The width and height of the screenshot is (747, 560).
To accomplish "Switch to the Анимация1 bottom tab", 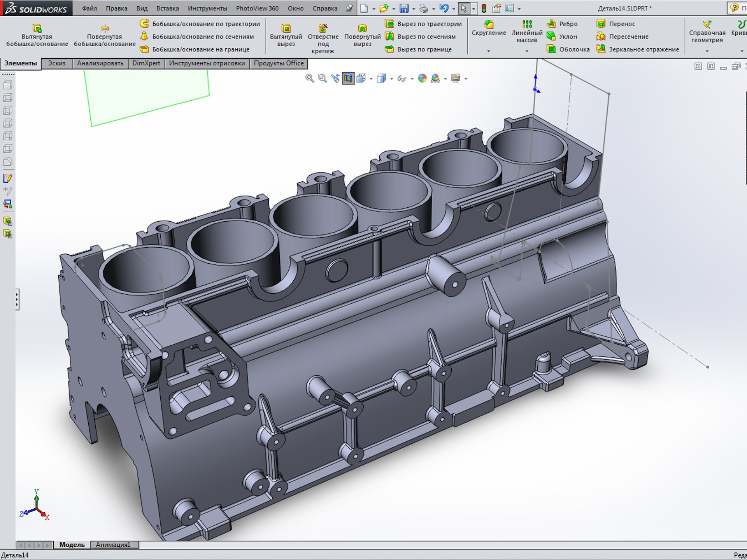I will pyautogui.click(x=113, y=544).
